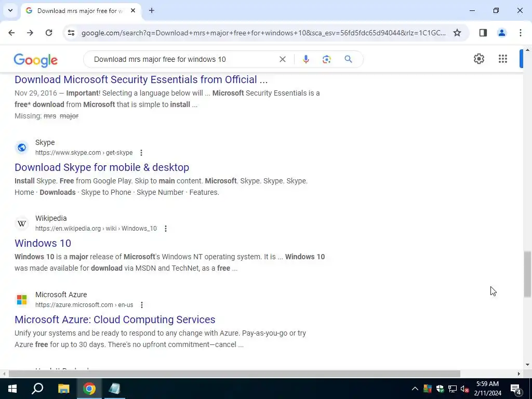
Task: Reload the current page
Action: (49, 33)
